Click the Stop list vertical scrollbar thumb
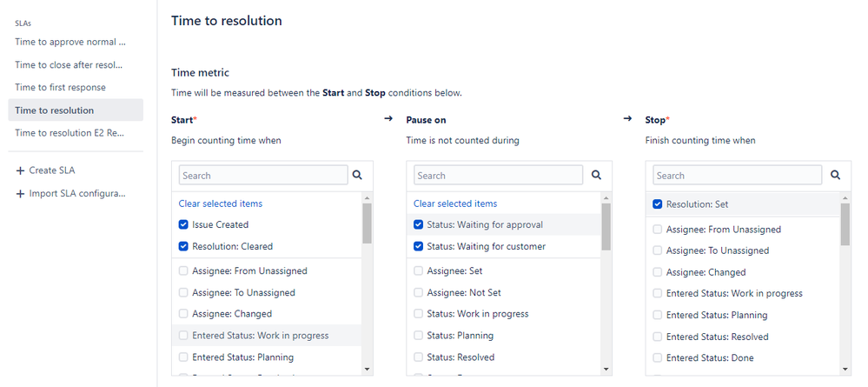Image resolution: width=868 pixels, height=387 pixels. coord(845,224)
